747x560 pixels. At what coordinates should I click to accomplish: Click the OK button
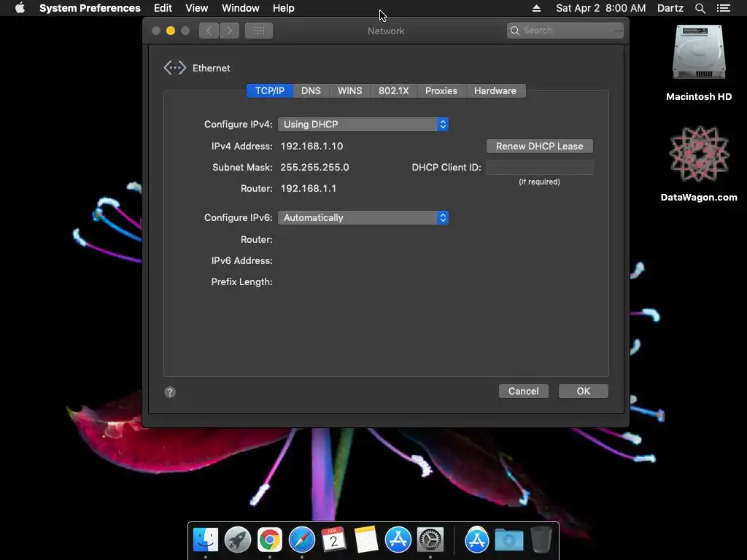(583, 391)
